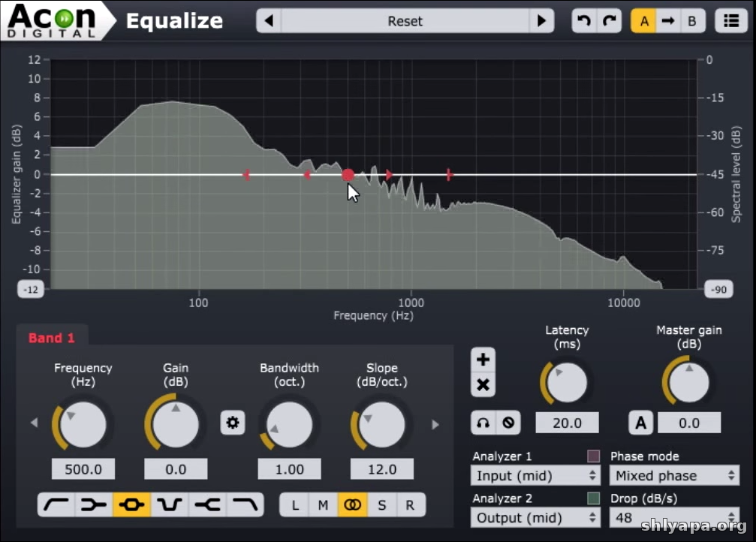This screenshot has height=542, width=756.
Task: Choose the notch filter type
Action: point(170,505)
